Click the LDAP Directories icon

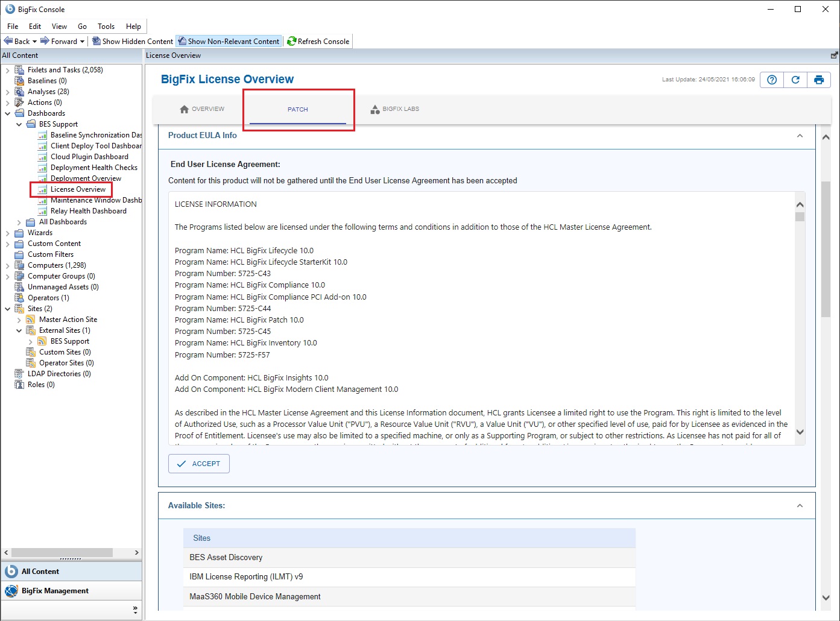[x=19, y=374]
